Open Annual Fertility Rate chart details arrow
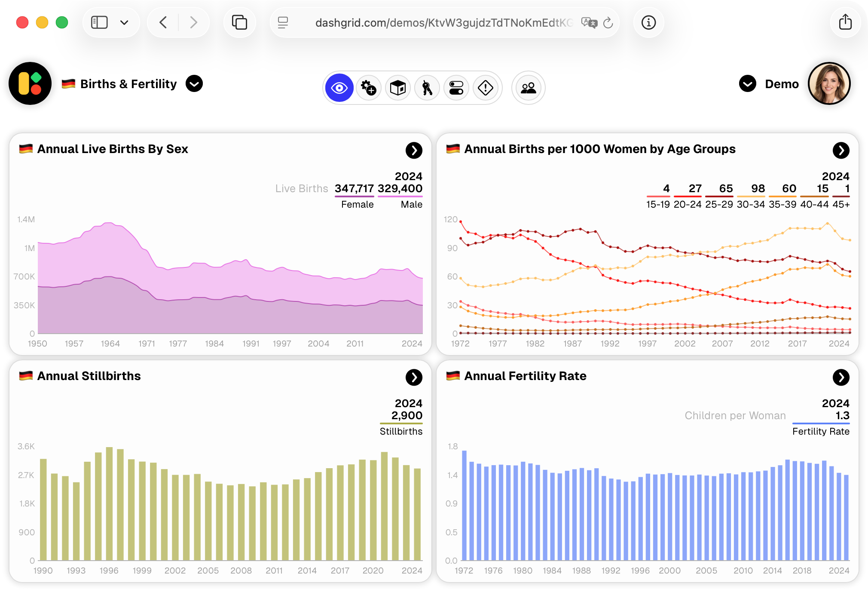Screen dimensions: 868x589 (x=841, y=378)
